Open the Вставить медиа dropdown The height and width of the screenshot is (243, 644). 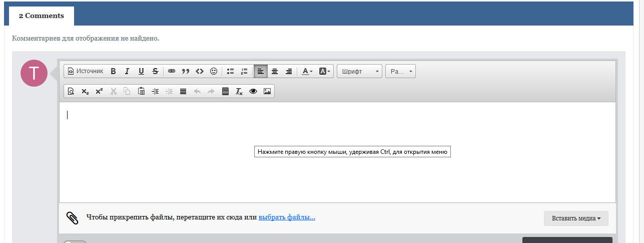click(576, 218)
